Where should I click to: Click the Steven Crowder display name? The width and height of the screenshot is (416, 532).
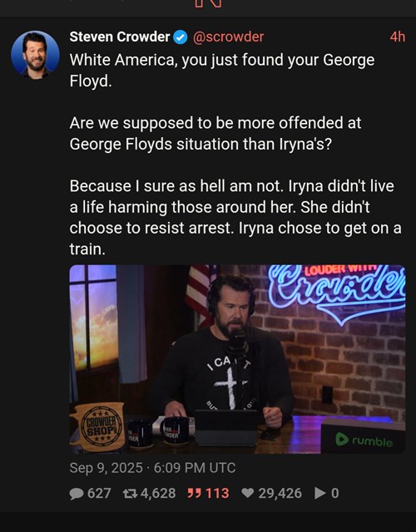[x=120, y=37]
